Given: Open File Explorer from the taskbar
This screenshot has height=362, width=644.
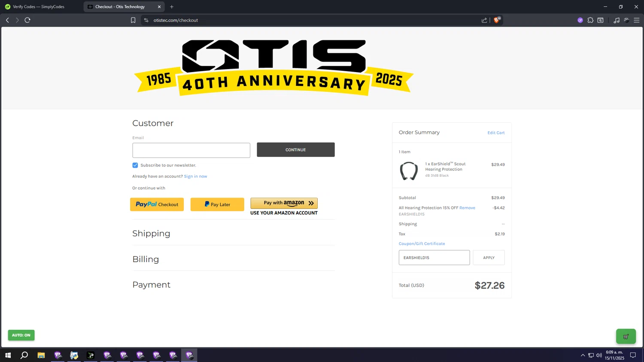Looking at the screenshot, I should pyautogui.click(x=41, y=355).
